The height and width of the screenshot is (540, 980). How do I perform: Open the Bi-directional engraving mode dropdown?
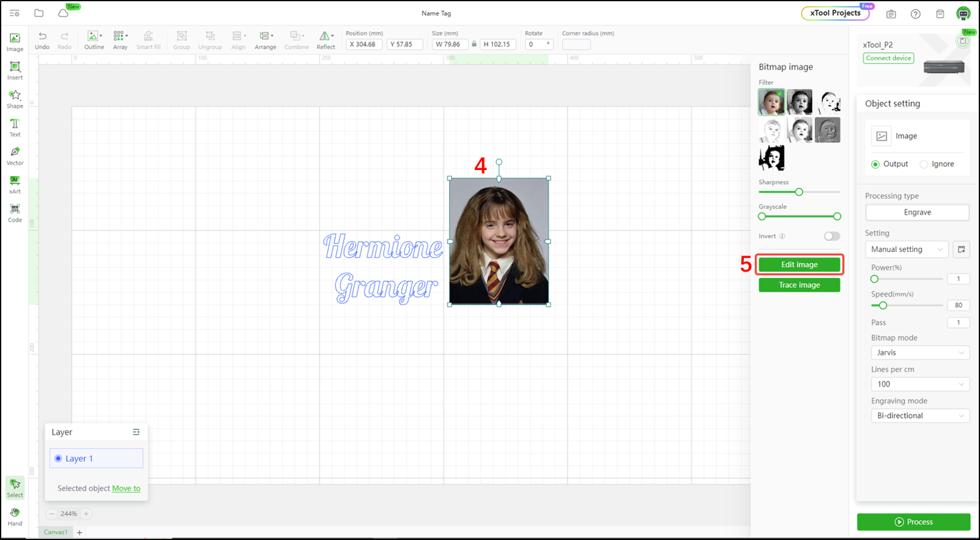click(920, 416)
